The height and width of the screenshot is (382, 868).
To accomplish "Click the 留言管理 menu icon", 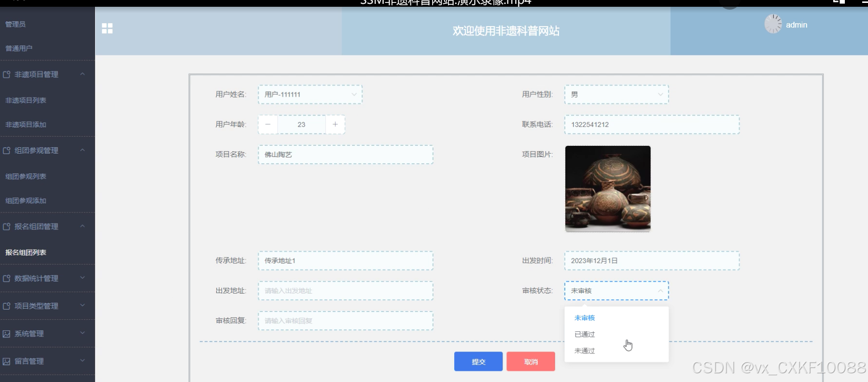I will [7, 361].
